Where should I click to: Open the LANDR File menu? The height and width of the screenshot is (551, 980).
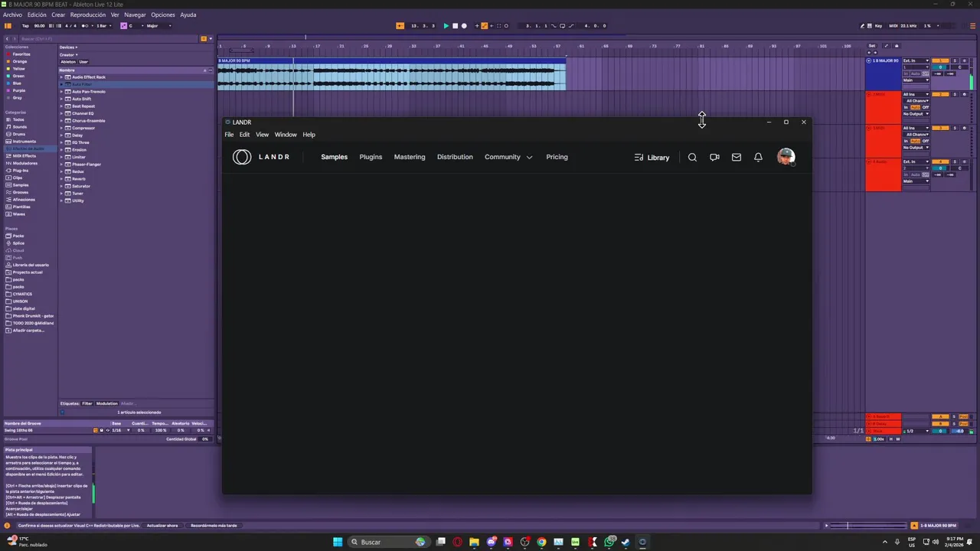pyautogui.click(x=229, y=135)
